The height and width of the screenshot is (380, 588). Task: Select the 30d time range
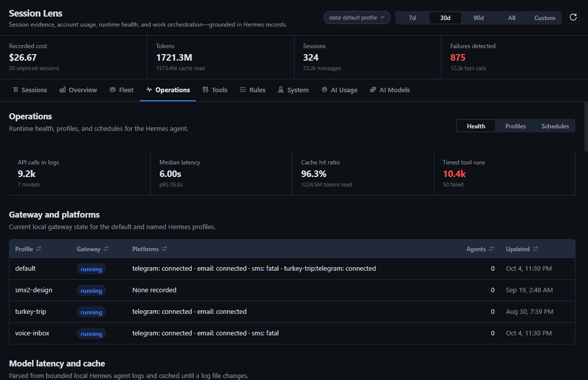tap(445, 18)
